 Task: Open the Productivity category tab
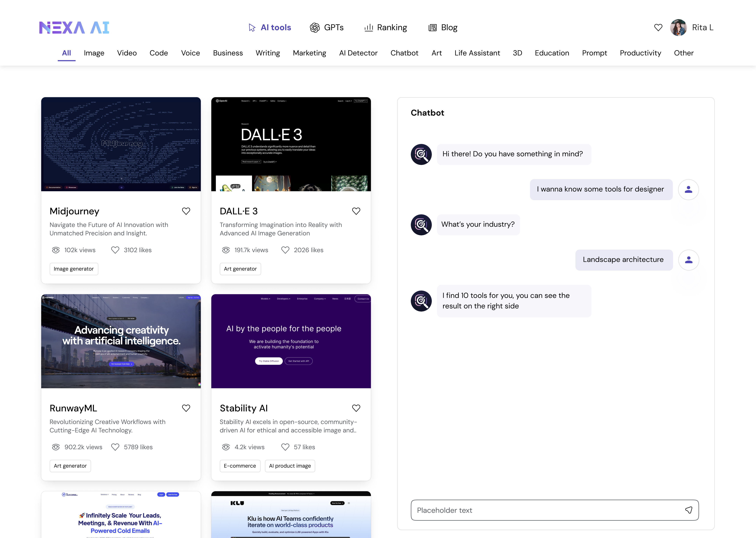click(640, 53)
